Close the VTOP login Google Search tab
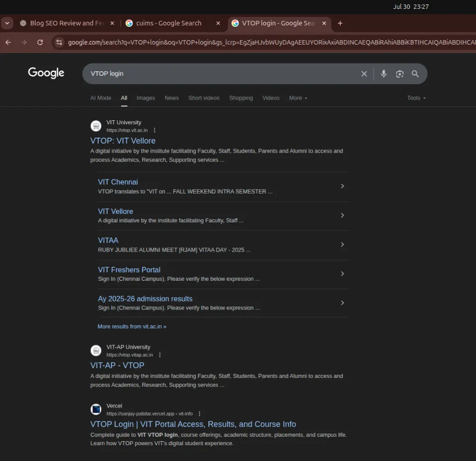Image resolution: width=476 pixels, height=461 pixels. (x=324, y=23)
